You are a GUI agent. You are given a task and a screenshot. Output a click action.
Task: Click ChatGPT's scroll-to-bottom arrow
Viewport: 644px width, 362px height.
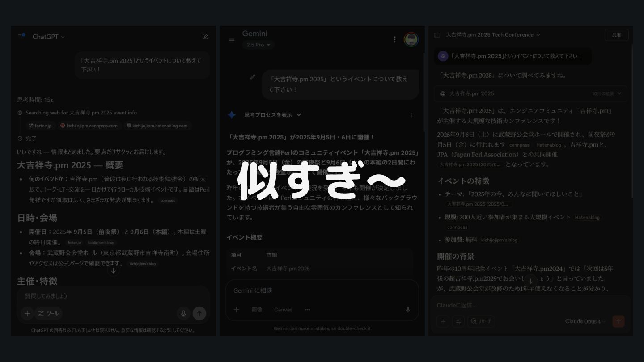tap(113, 271)
